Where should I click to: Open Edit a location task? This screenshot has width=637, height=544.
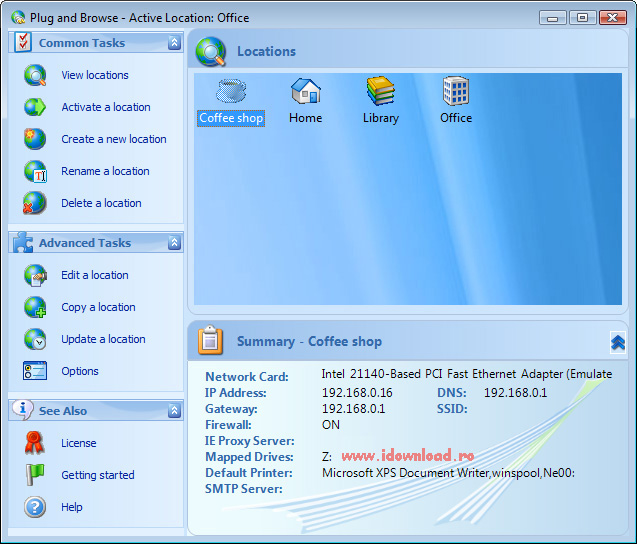point(95,275)
